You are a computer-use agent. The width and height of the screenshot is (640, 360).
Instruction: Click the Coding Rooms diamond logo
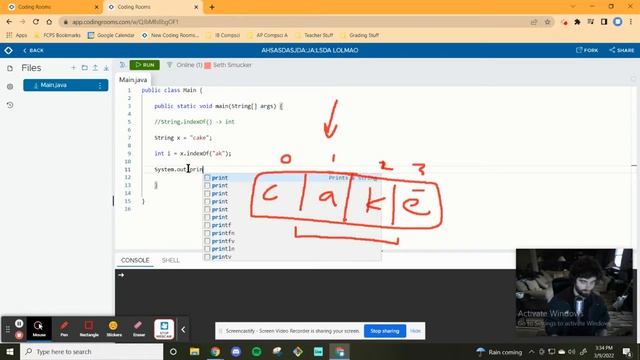click(x=8, y=50)
